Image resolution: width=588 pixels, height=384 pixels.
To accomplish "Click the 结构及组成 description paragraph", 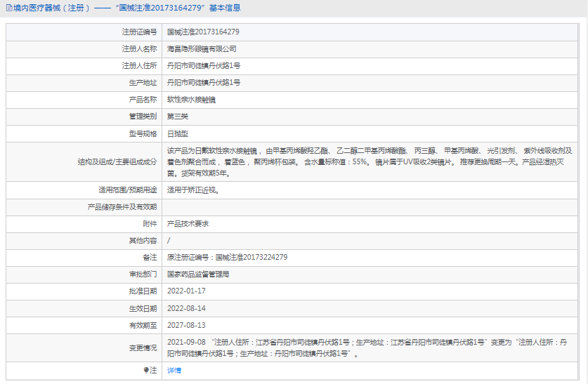I will click(370, 161).
